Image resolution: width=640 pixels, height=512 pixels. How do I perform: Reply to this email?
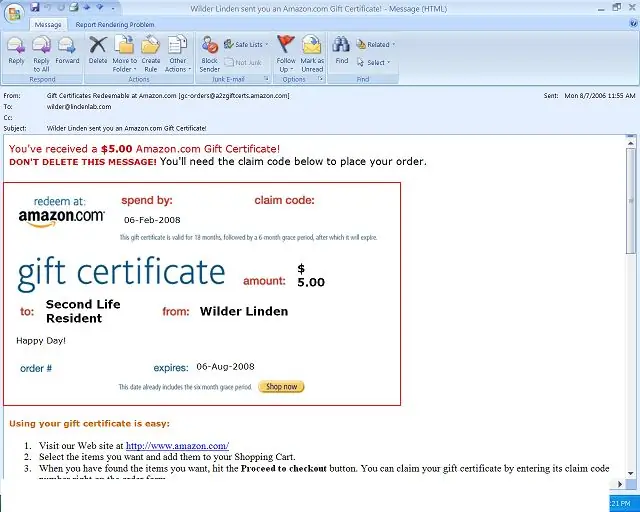pyautogui.click(x=16, y=51)
